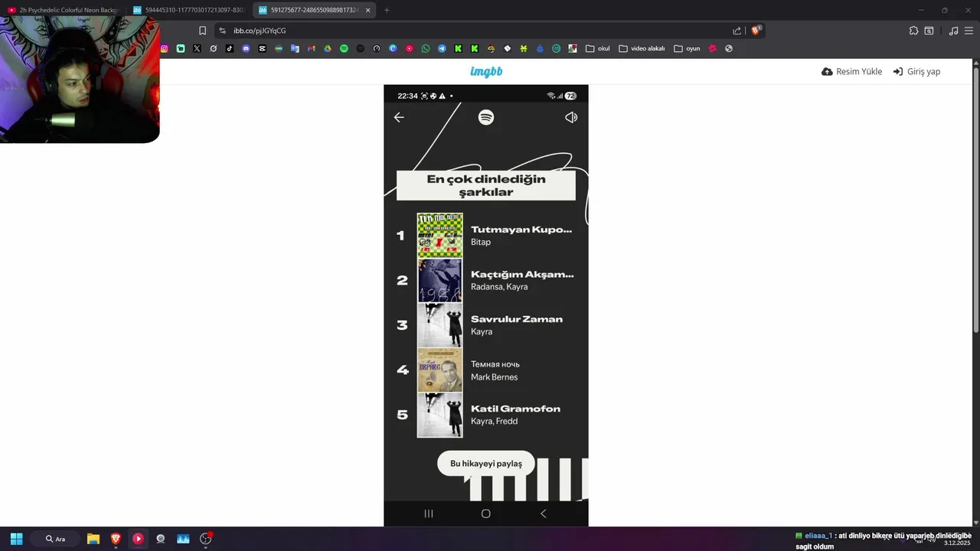Open the Instagram bookmark
This screenshot has width=980, height=551.
(x=164, y=48)
